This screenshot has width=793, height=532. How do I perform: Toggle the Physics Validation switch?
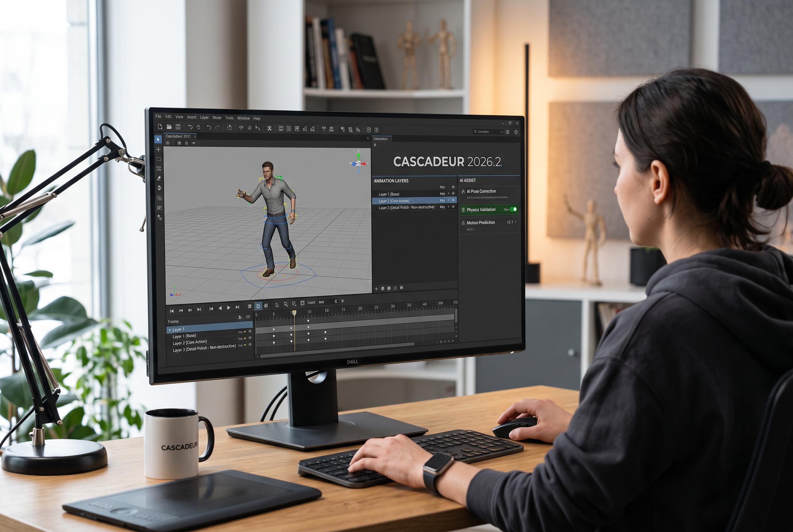click(514, 209)
